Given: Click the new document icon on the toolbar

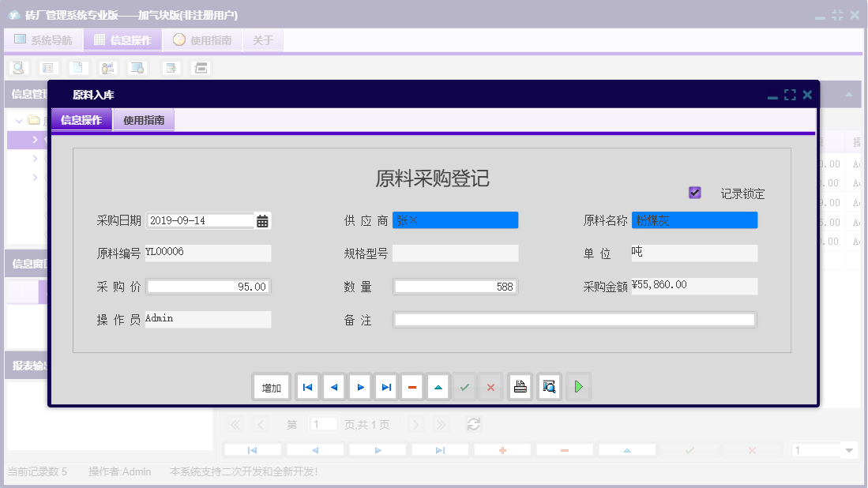Looking at the screenshot, I should [x=77, y=67].
